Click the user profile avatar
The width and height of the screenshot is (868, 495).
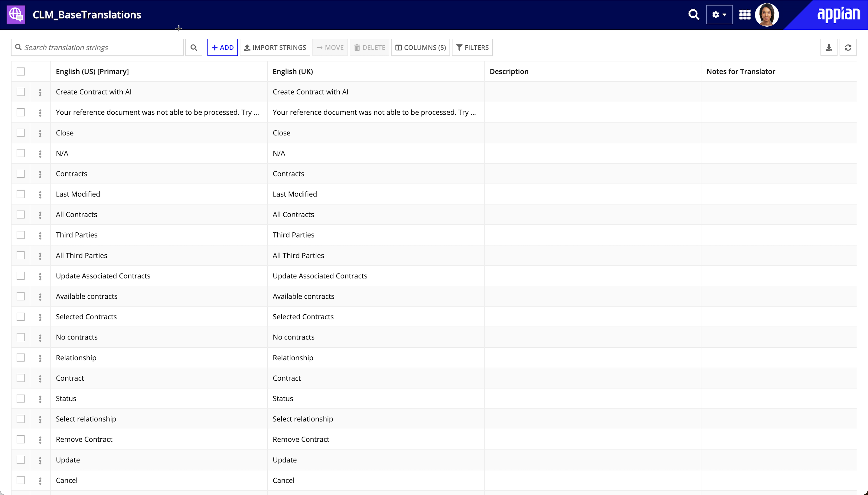point(767,15)
